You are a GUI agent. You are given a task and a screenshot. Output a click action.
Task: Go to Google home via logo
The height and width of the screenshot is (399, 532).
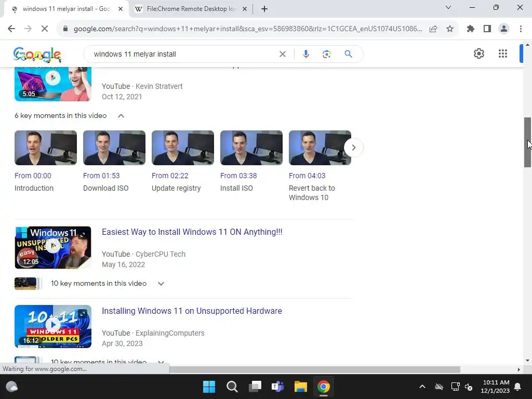[37, 54]
